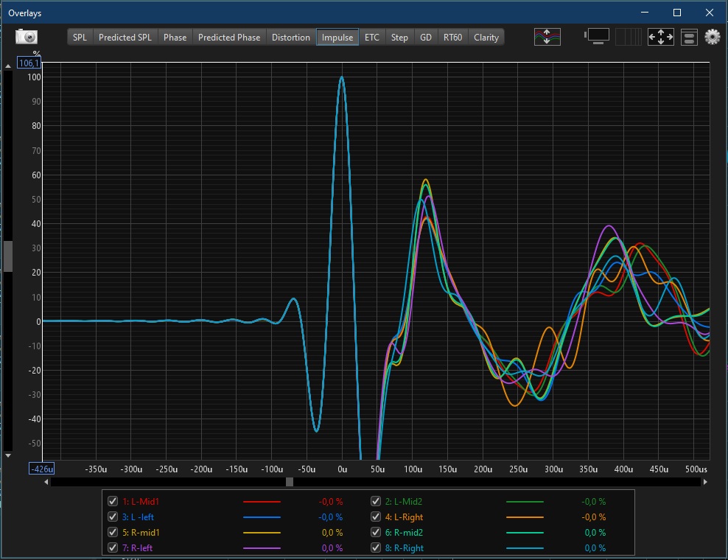Open the graph controls panel icon
Viewport: 728px width, 560px height.
[689, 37]
